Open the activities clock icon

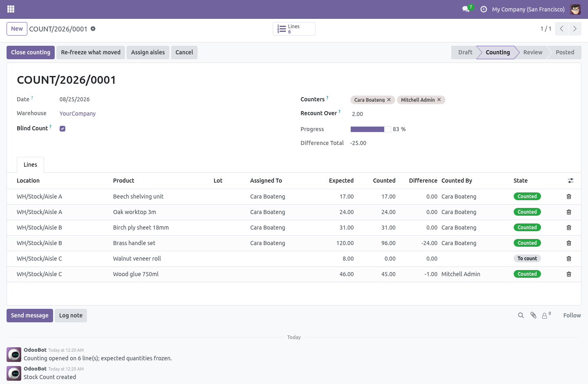pyautogui.click(x=484, y=9)
